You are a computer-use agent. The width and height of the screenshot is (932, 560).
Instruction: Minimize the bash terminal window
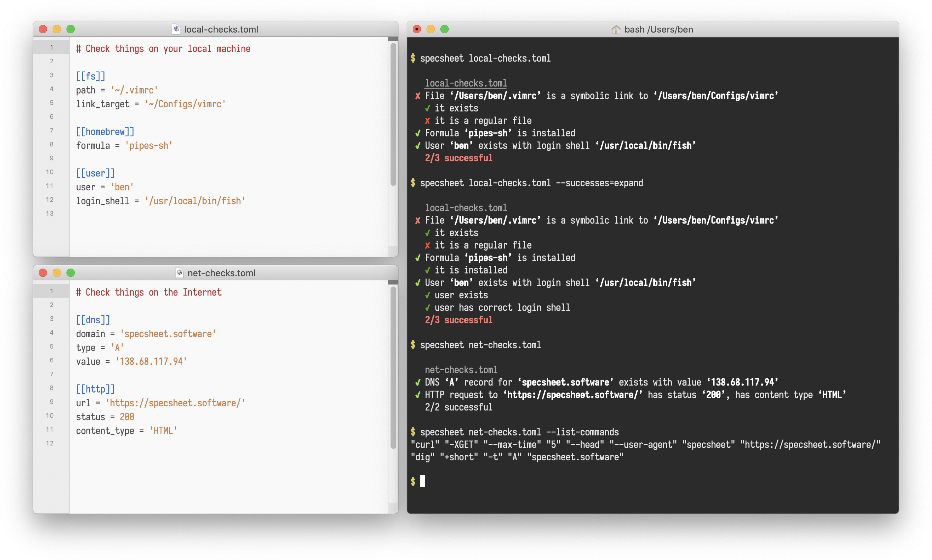coord(431,29)
